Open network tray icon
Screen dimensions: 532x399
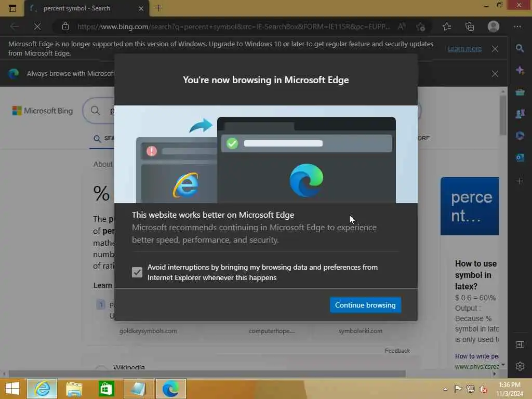click(470, 389)
